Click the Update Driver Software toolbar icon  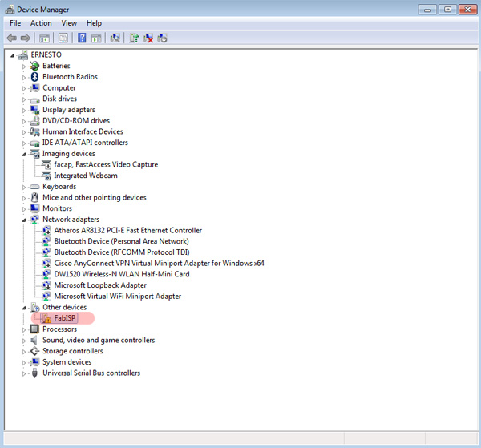134,38
